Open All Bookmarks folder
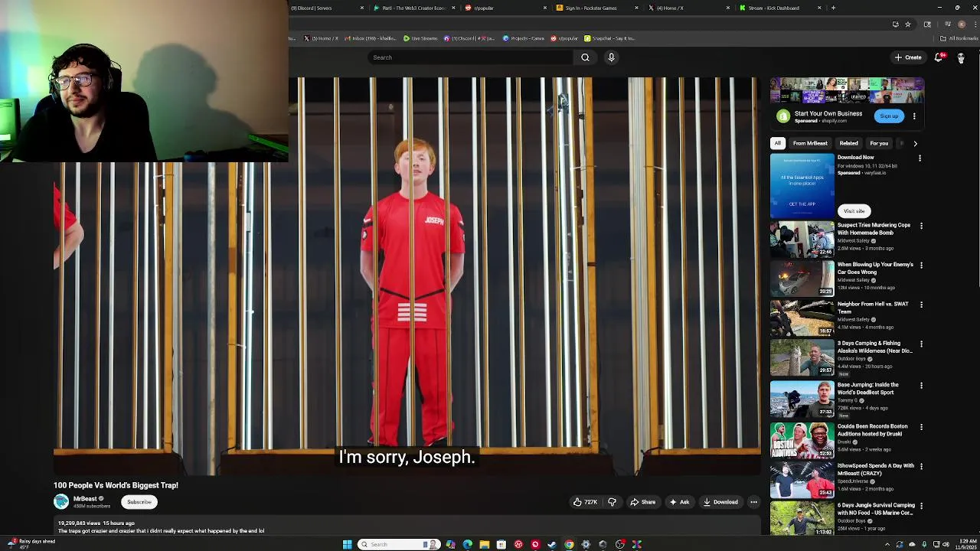The height and width of the screenshot is (551, 980). point(959,38)
